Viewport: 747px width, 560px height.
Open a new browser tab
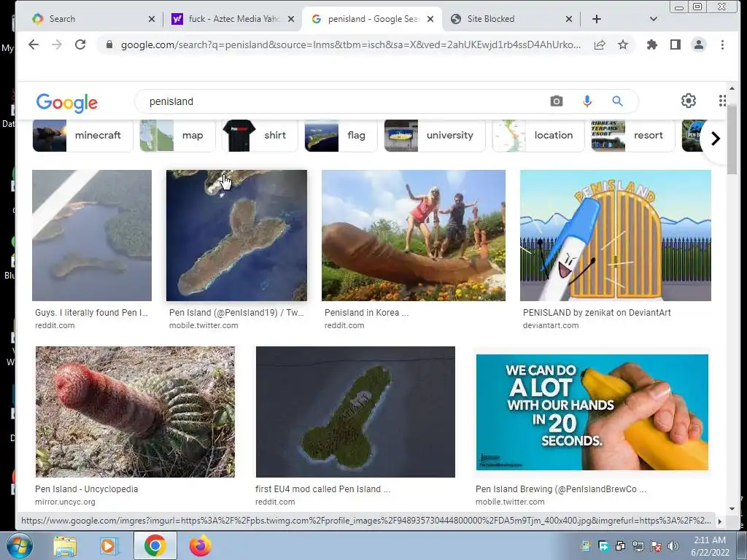tap(597, 19)
